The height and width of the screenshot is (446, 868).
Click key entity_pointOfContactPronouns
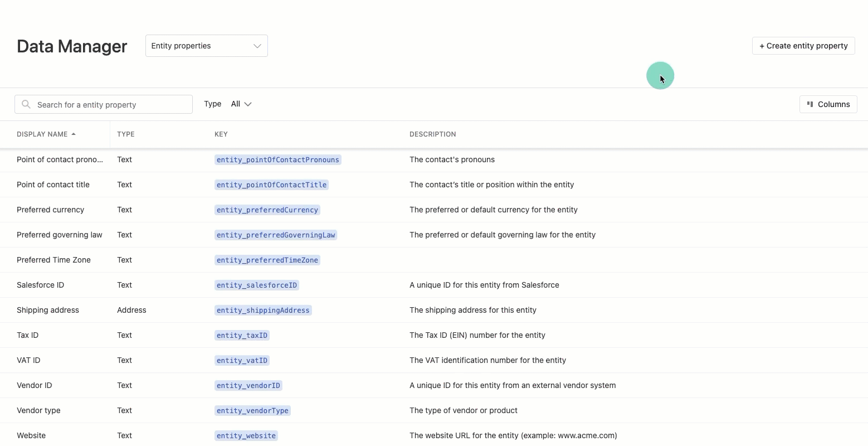point(278,160)
